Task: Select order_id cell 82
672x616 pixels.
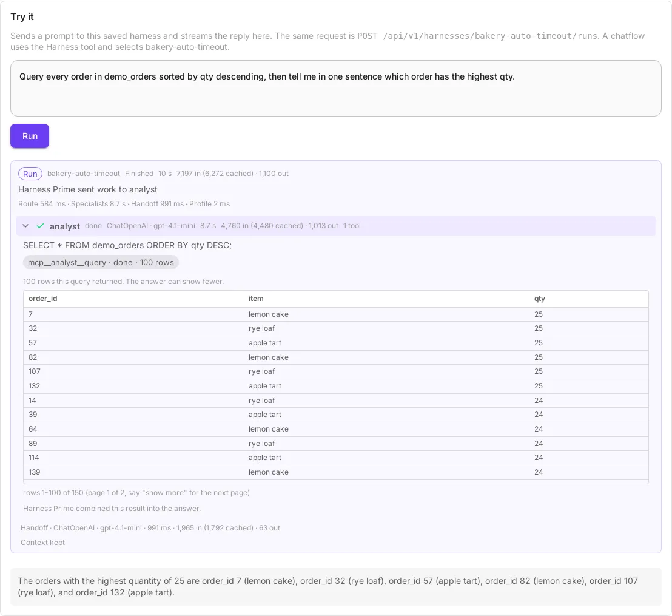Action: [33, 357]
